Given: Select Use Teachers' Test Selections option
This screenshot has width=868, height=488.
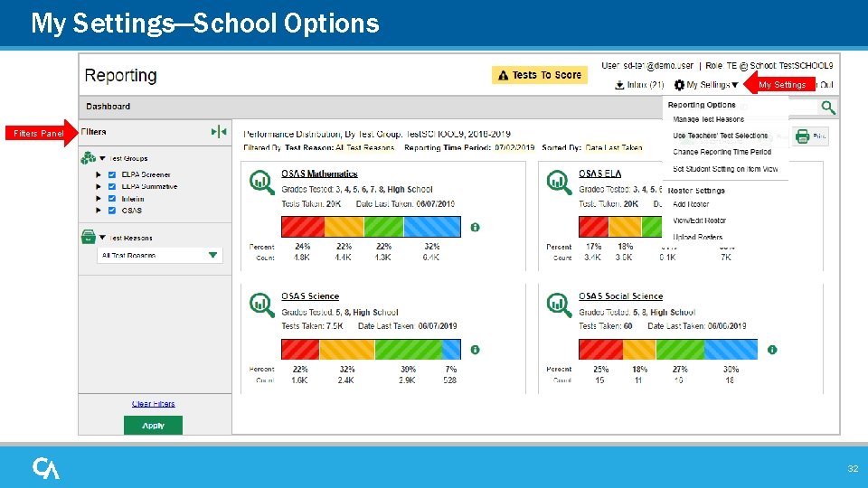Looking at the screenshot, I should click(x=721, y=136).
